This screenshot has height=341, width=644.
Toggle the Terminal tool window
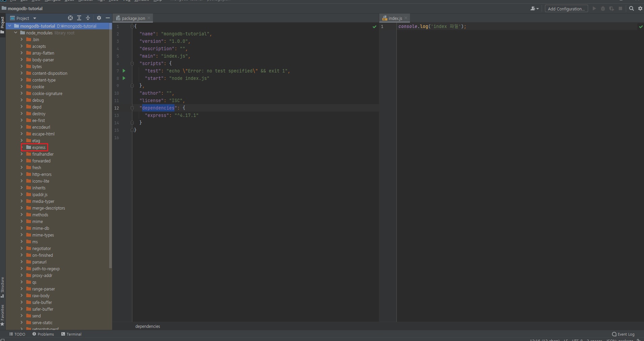[x=71, y=334]
